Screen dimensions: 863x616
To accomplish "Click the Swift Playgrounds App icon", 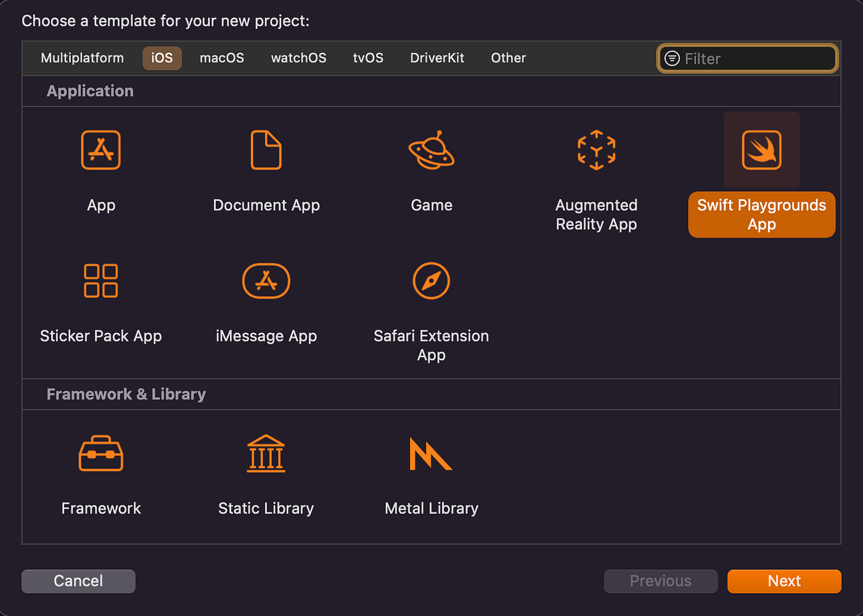I will click(x=761, y=150).
